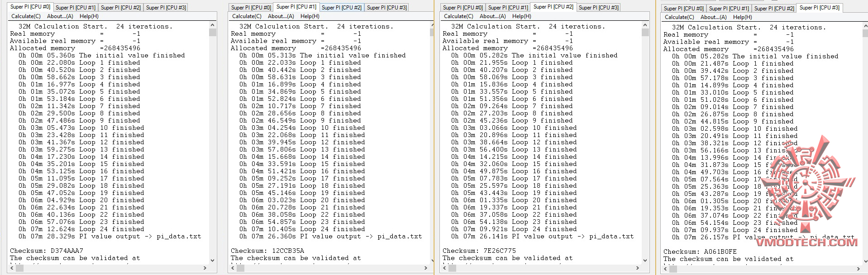This screenshot has height=275, width=868.
Task: Click the '07m 26.360s PI value output' line
Action: point(331,237)
